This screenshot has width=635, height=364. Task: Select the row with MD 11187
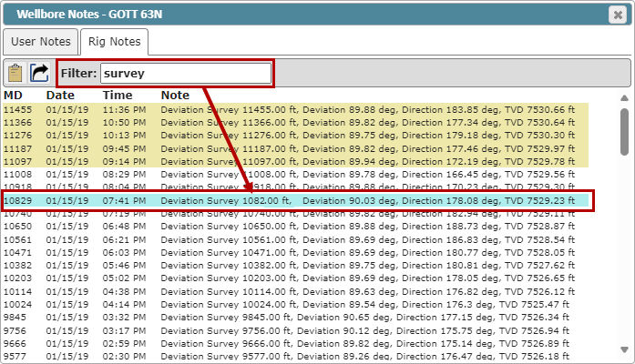coord(295,148)
